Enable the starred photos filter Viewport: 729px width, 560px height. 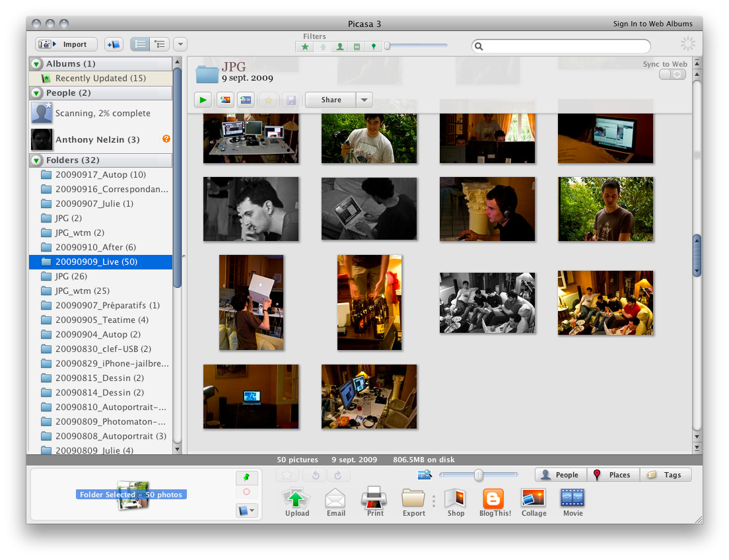[x=304, y=47]
